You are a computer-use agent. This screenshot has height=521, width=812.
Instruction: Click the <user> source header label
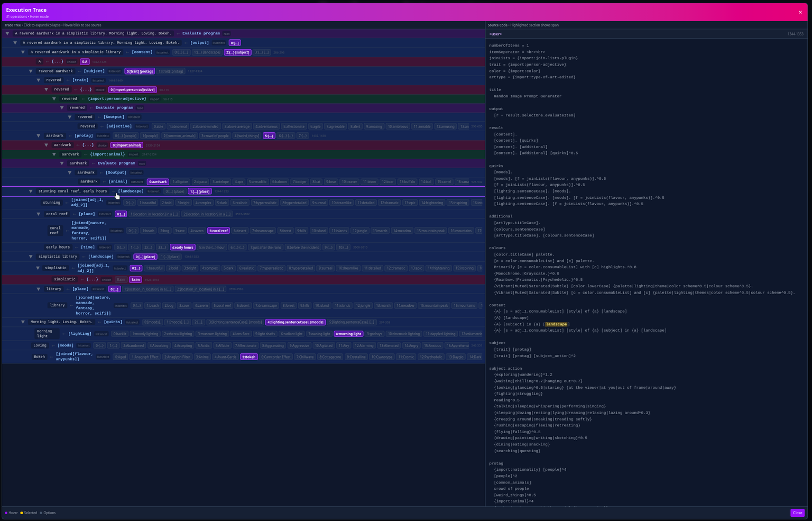[495, 34]
